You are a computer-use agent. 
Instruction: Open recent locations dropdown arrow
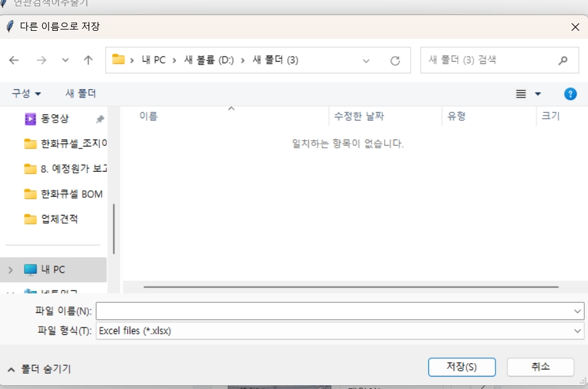click(65, 60)
